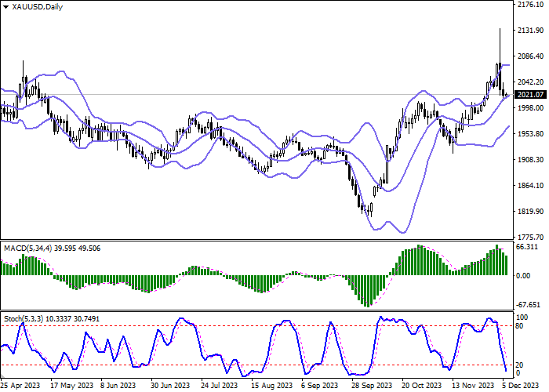Click the 2131.90 price axis label
Screen dimensions: 549x392
(x=530, y=31)
